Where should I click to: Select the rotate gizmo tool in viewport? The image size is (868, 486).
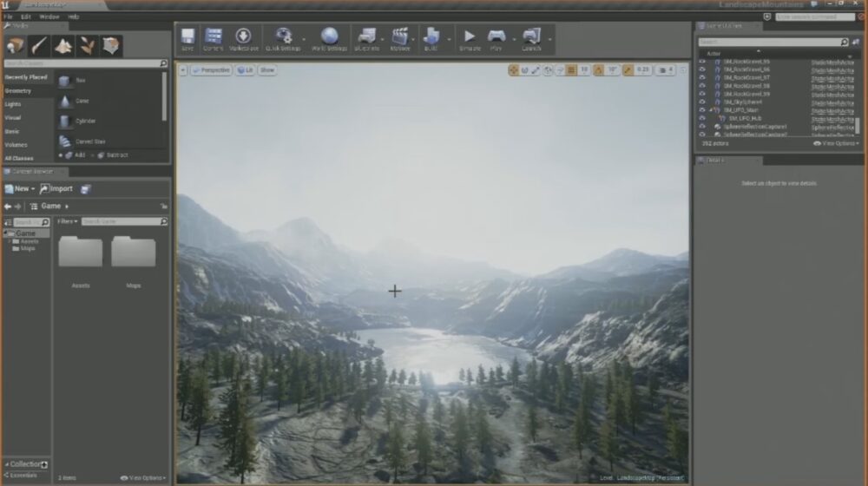tap(525, 70)
